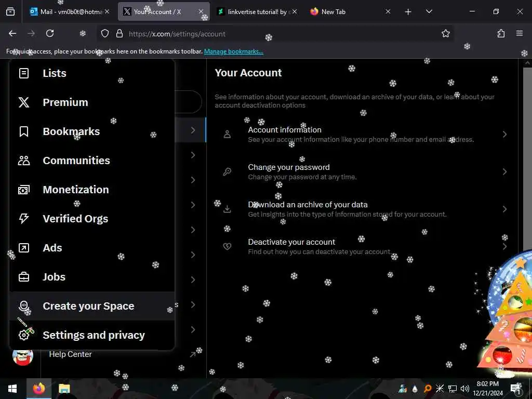Click the Jobs briefcase icon

[x=24, y=277]
